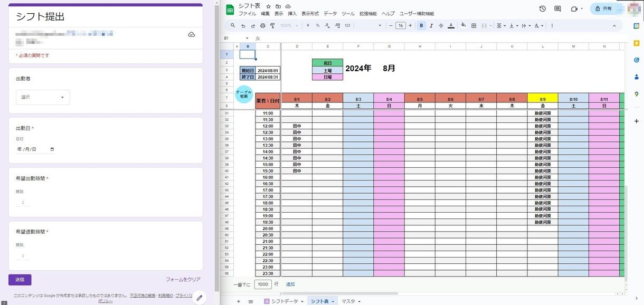This screenshot has width=644, height=305.
Task: Open the 123 number format menu
Action: (347, 25)
